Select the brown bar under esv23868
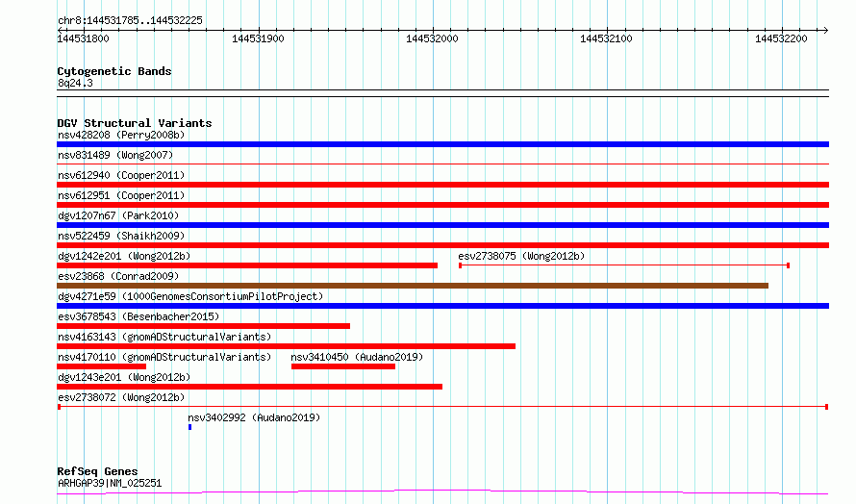Screen dimensions: 856x504 tap(413, 286)
